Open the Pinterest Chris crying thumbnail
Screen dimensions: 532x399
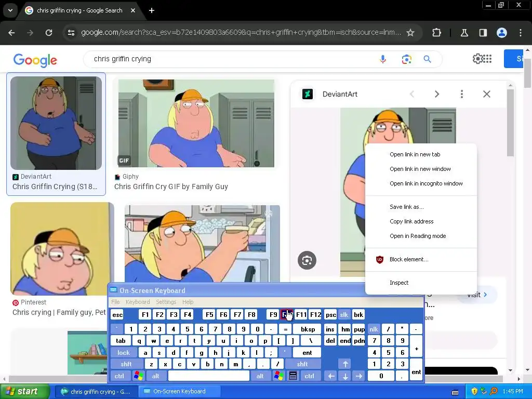pos(62,249)
